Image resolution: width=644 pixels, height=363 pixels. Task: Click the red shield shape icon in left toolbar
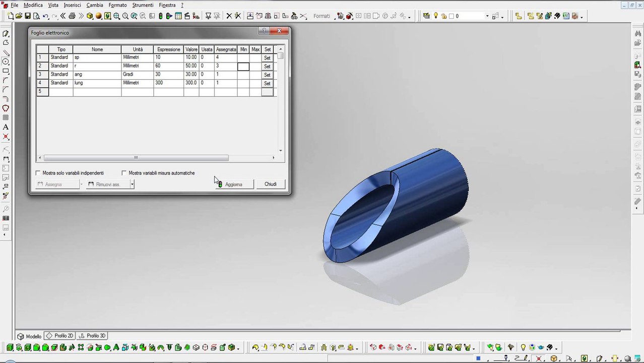6,108
